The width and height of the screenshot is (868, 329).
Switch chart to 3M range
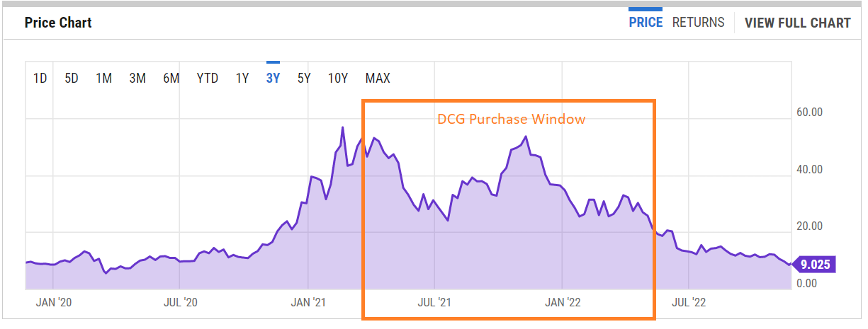pyautogui.click(x=137, y=78)
